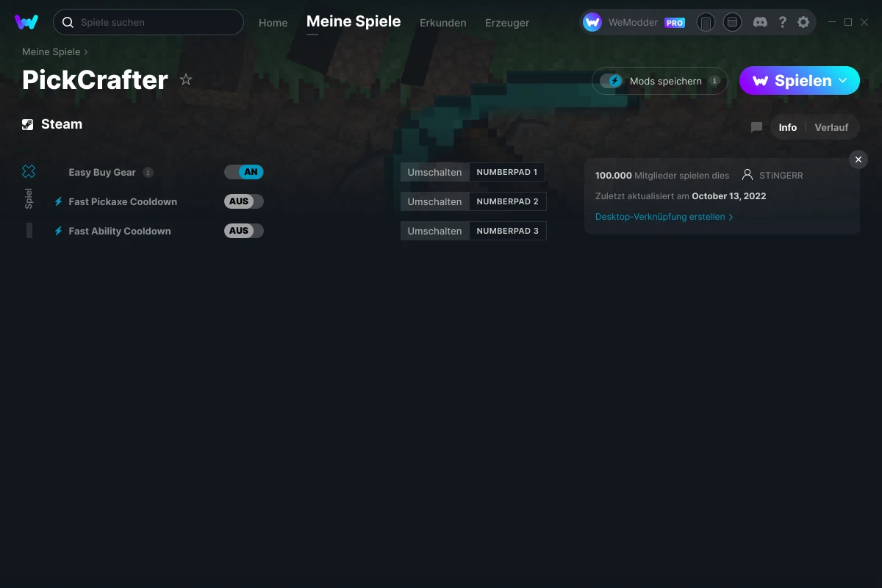The height and width of the screenshot is (588, 882).
Task: Show info for Easy Buy Gear
Action: pyautogui.click(x=148, y=172)
